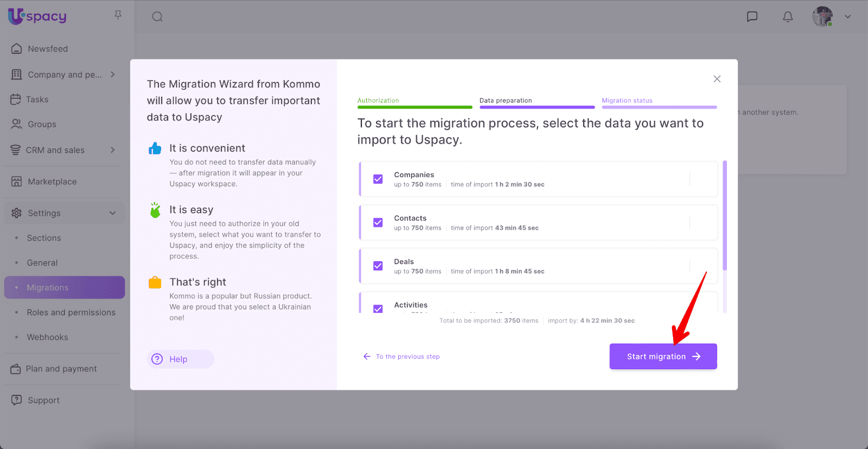Image resolution: width=868 pixels, height=449 pixels.
Task: Open notifications bell icon
Action: (x=788, y=17)
